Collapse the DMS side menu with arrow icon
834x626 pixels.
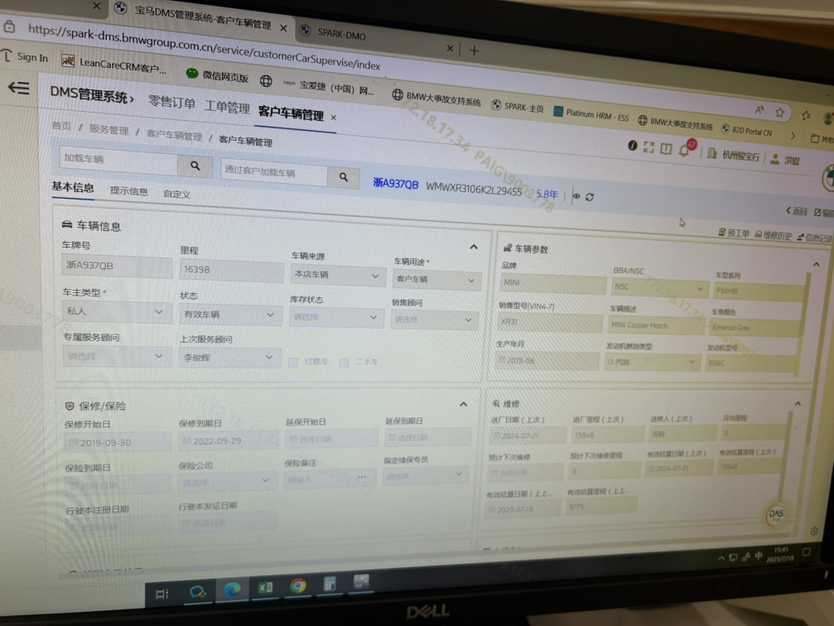click(x=19, y=88)
